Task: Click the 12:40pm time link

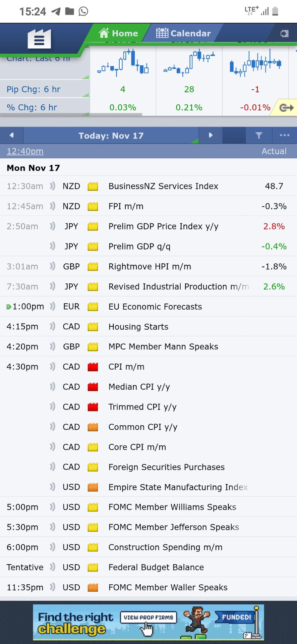Action: [25, 151]
